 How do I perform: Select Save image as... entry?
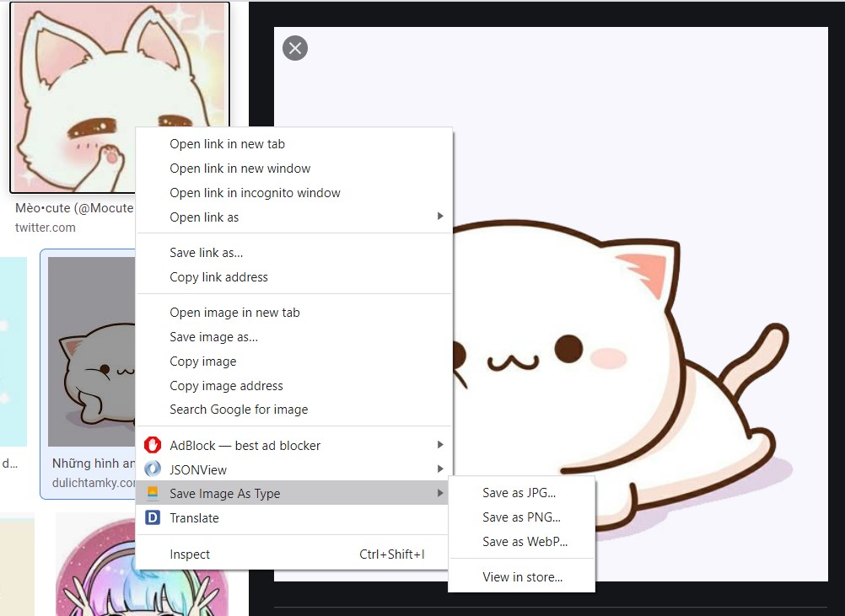[x=293, y=337]
